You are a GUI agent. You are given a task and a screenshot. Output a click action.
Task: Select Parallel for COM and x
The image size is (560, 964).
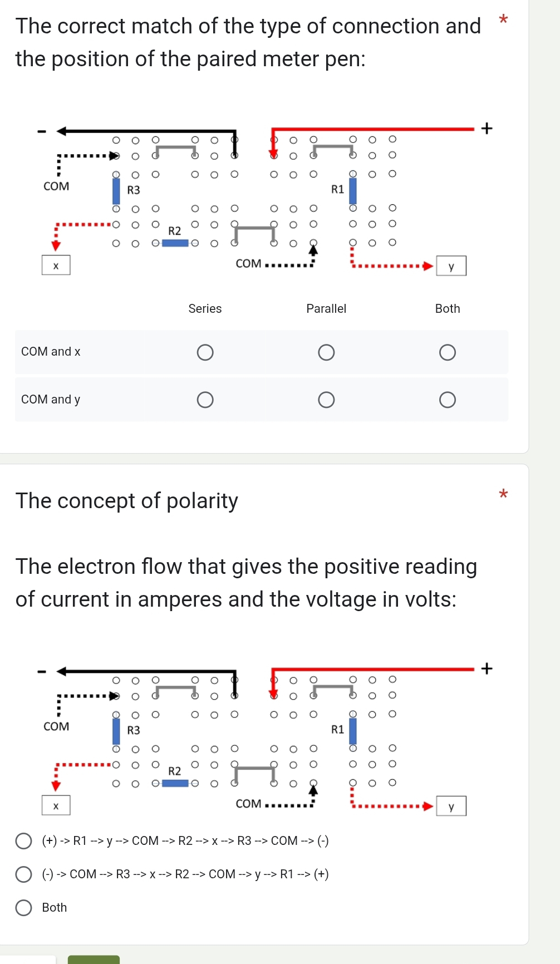(x=326, y=353)
